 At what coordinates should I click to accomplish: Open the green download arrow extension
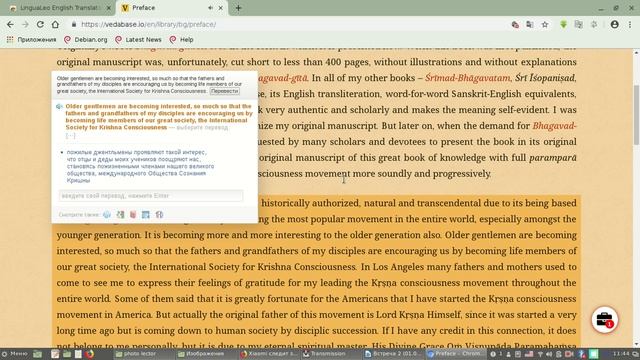tap(564, 24)
